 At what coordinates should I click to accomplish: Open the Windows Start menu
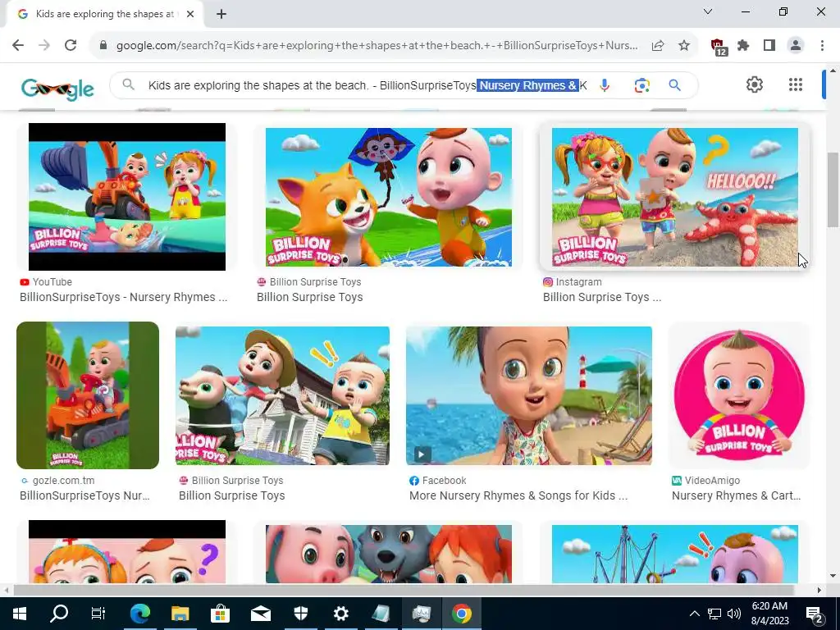pos(20,614)
